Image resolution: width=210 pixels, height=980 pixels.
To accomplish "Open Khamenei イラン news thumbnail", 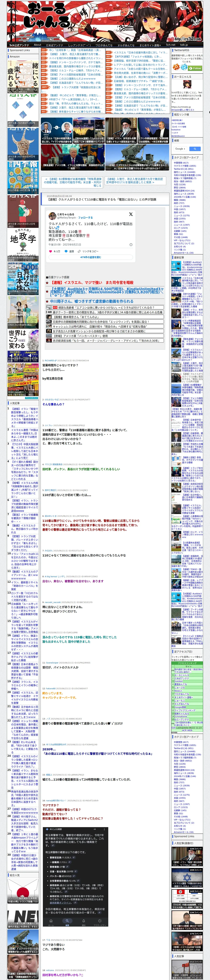I will coord(121,130).
